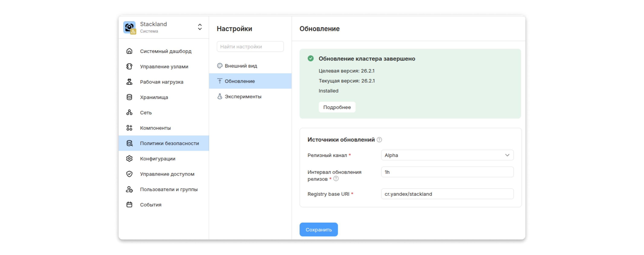644x255 pixels.
Task: Click the Подробнее button
Action: (x=337, y=107)
